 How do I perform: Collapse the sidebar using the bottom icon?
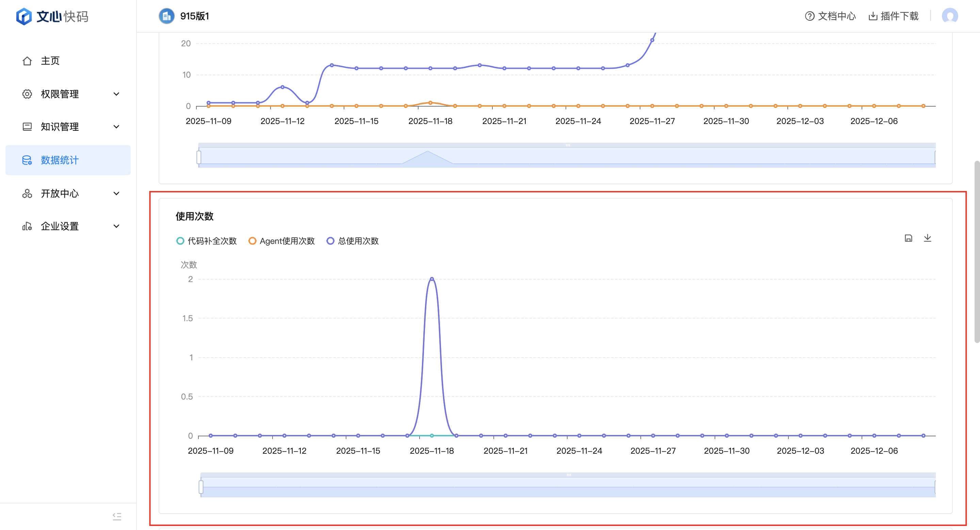pos(117,516)
